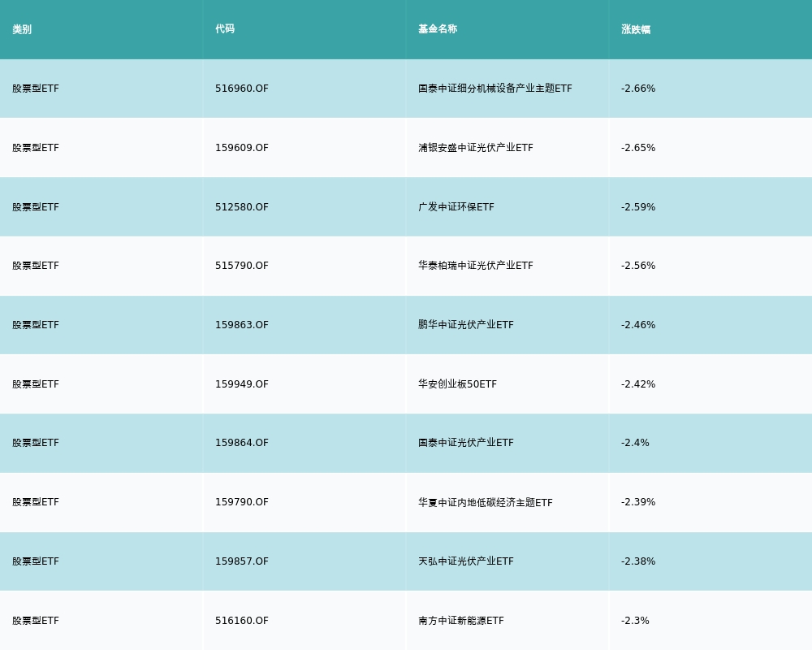Click 股票型ETF in the 159864.OF row
This screenshot has width=812, height=650.
point(36,443)
